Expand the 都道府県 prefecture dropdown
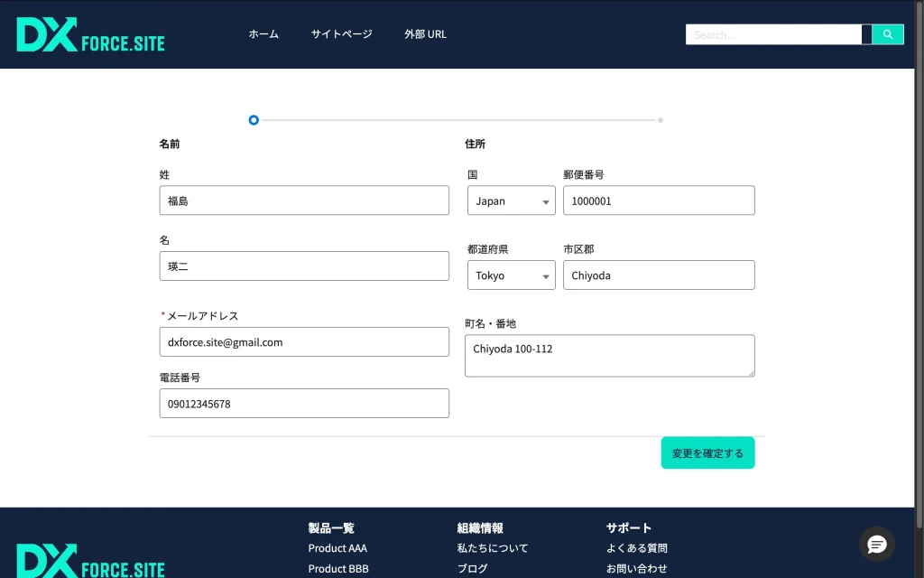The width and height of the screenshot is (924, 578). [x=511, y=275]
